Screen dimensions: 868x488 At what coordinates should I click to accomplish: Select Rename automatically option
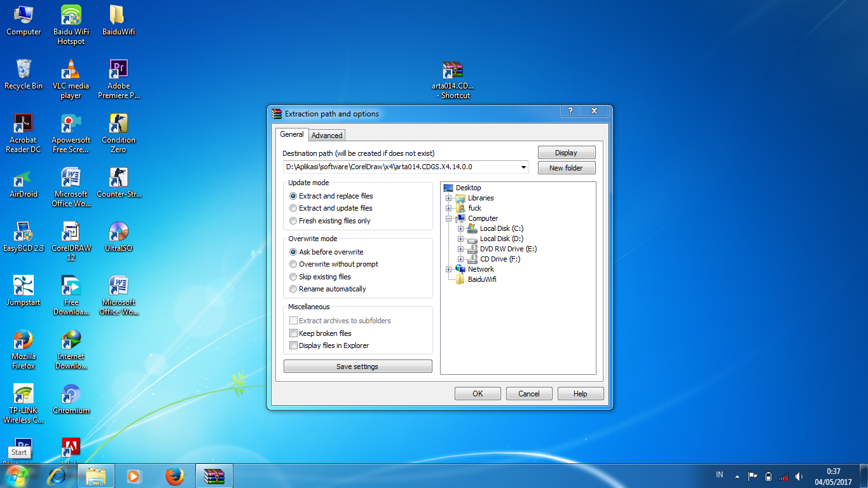(x=293, y=289)
